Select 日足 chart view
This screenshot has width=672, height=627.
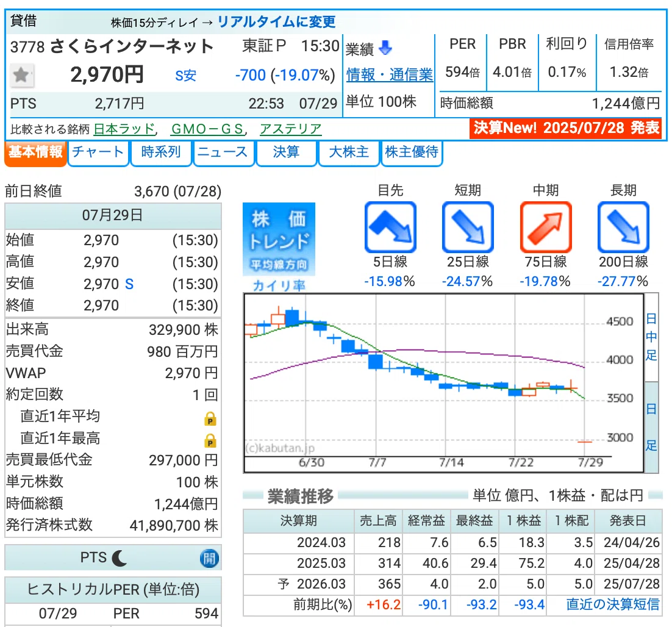651,427
